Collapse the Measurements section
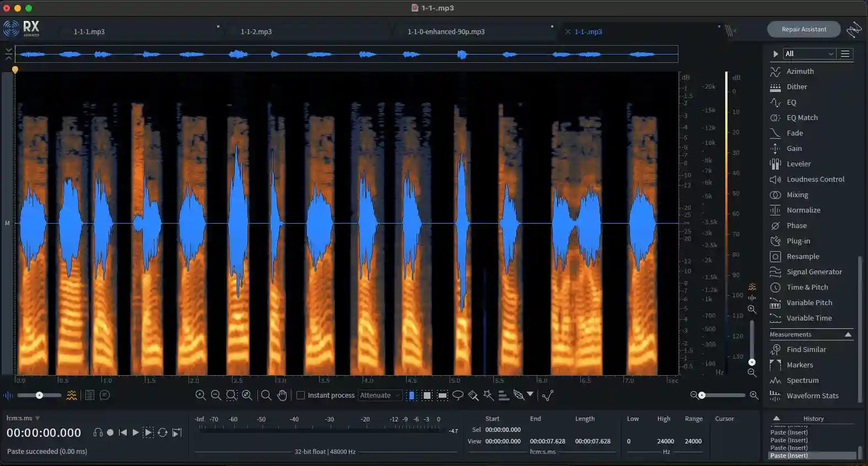868x466 pixels. point(848,334)
